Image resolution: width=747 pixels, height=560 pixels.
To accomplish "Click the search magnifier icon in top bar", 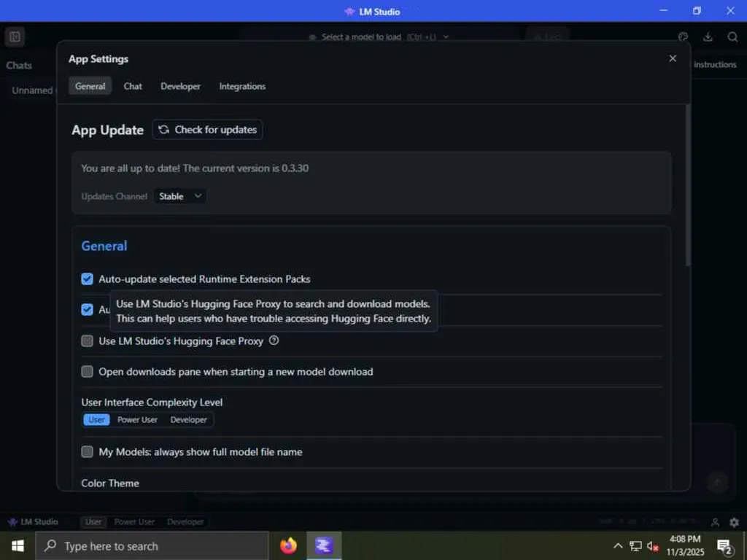I will click(x=732, y=36).
